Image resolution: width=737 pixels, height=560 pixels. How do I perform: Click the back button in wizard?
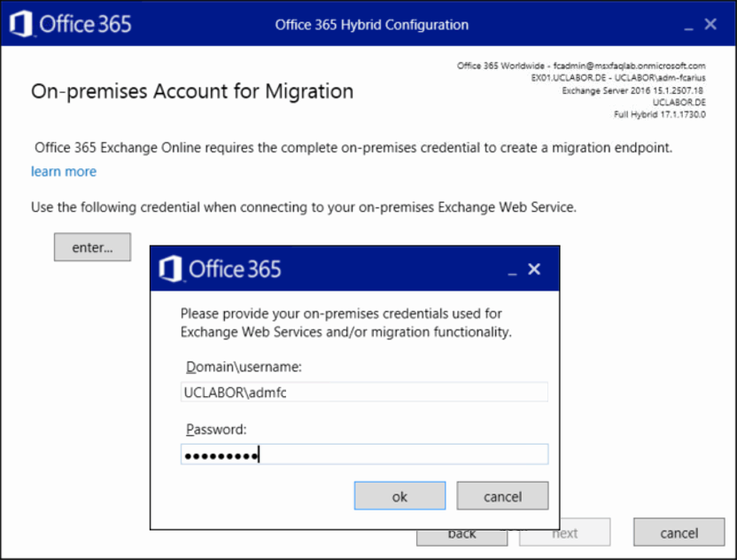click(462, 537)
